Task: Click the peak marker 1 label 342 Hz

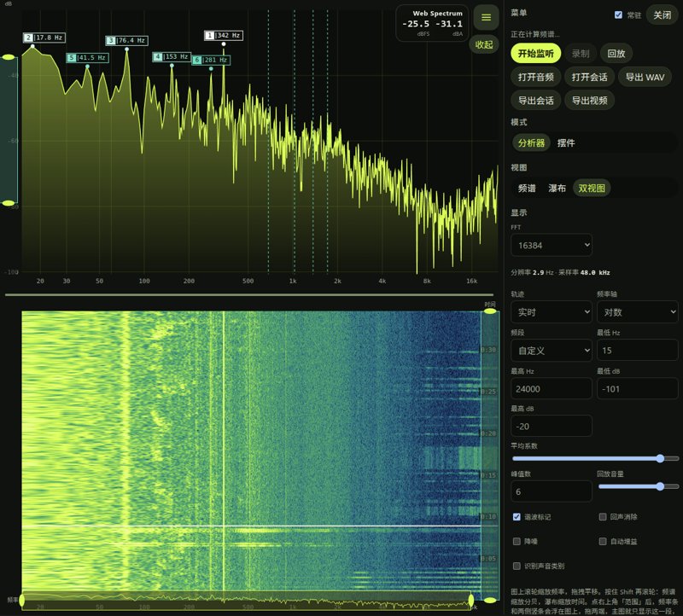Action: (x=224, y=35)
